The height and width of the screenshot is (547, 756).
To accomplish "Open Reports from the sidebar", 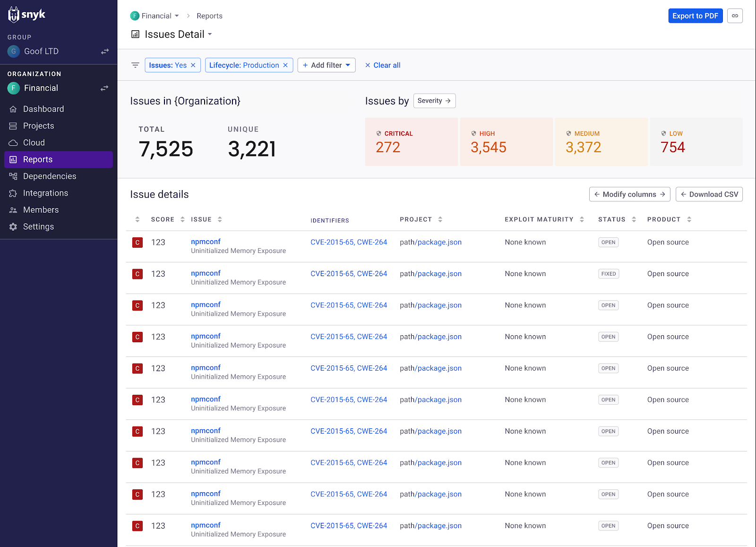I will pos(59,159).
